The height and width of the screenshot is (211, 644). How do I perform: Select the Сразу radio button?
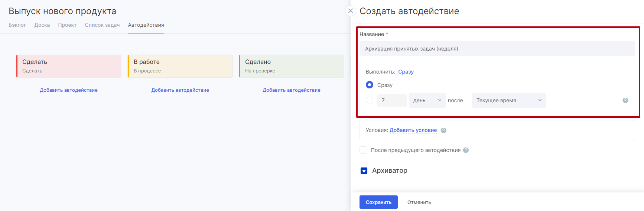370,85
